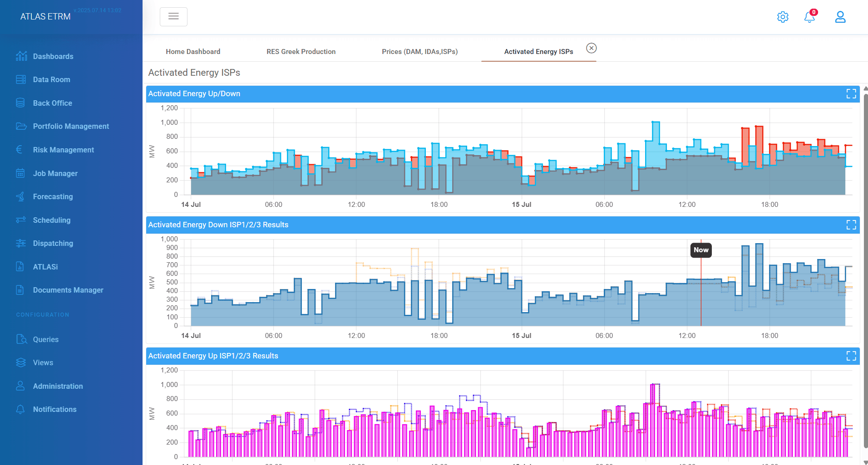Open Documents Manager in sidebar

tap(68, 290)
